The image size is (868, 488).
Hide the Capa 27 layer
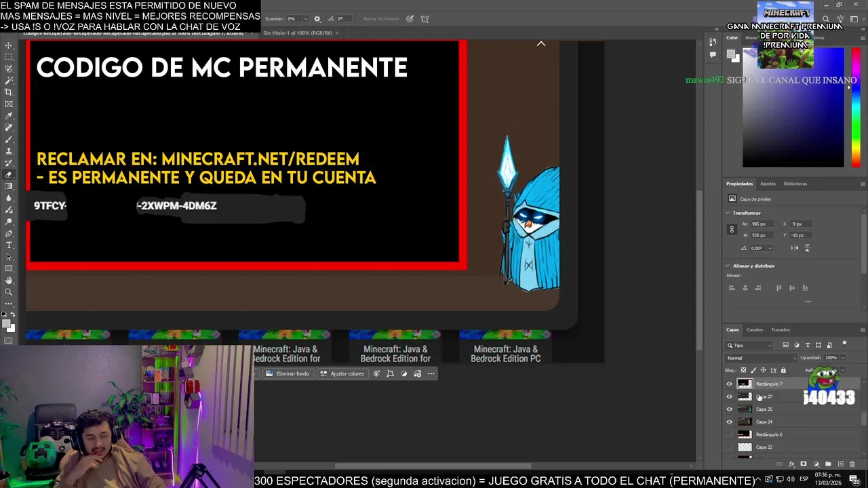pos(730,396)
